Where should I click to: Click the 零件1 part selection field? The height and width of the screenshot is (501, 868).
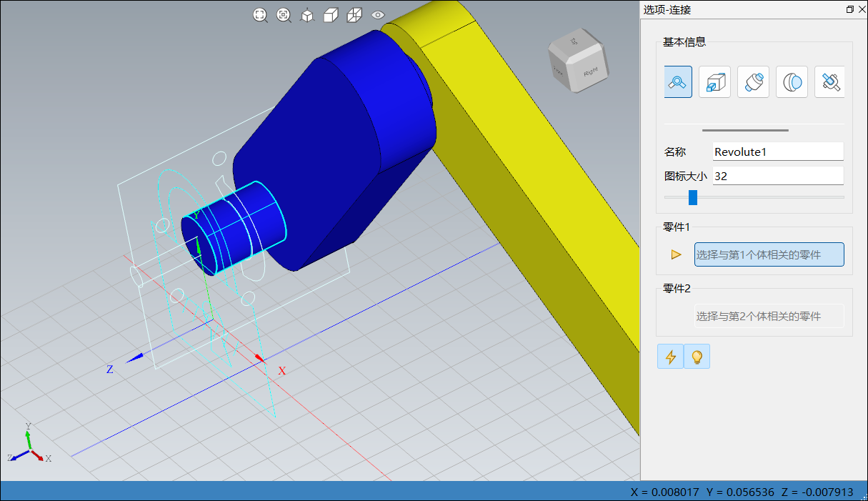tap(769, 254)
